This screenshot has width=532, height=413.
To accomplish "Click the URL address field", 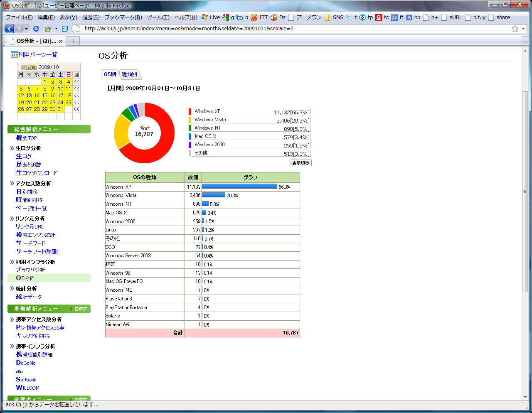I will click(x=291, y=29).
